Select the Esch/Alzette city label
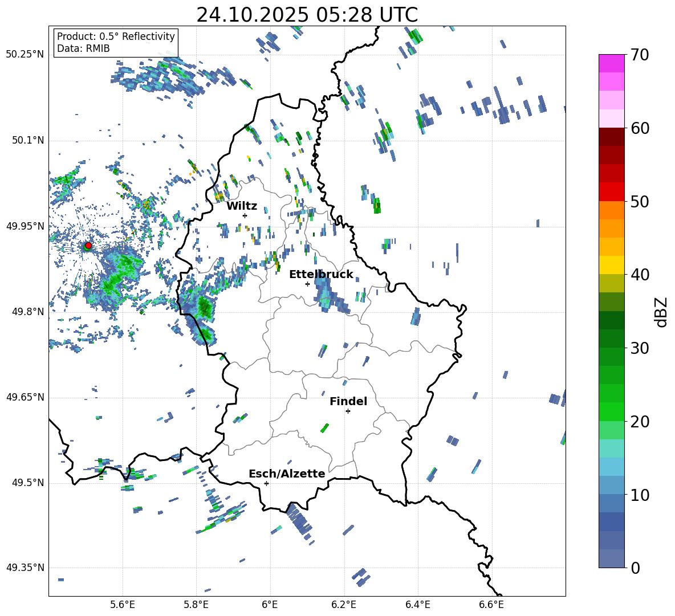 pyautogui.click(x=287, y=474)
